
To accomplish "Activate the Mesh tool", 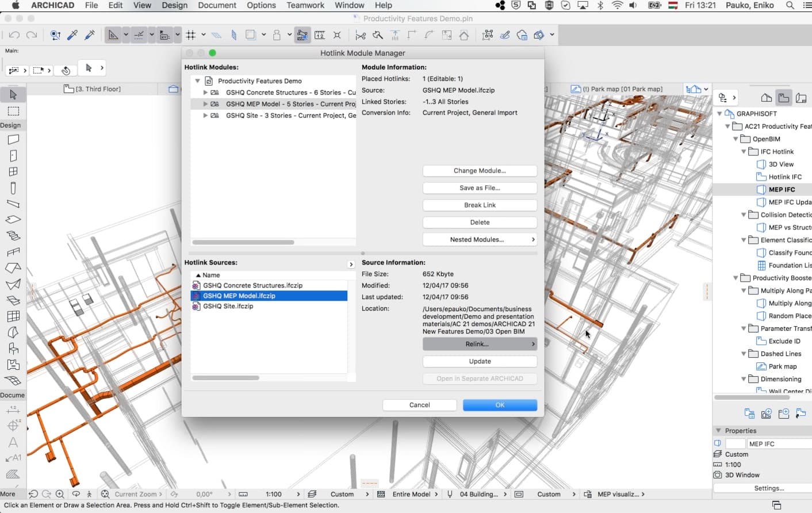I will [x=13, y=381].
